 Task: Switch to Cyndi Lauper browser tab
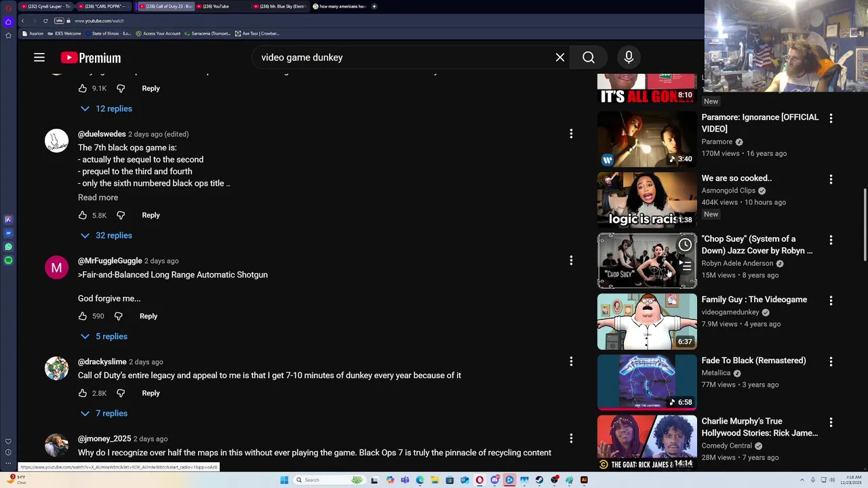pos(45,6)
